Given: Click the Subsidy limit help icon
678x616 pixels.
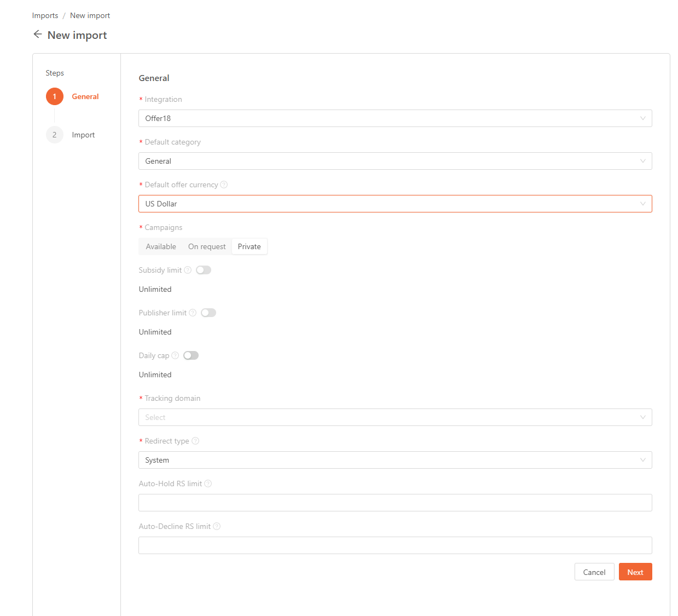Looking at the screenshot, I should [x=188, y=270].
